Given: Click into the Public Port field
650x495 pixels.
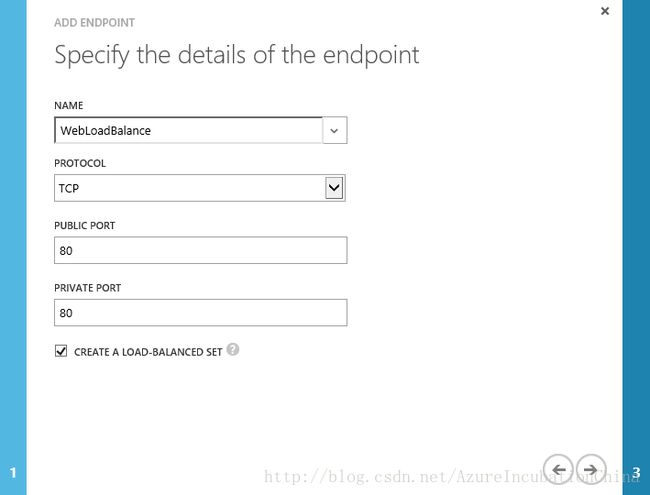Looking at the screenshot, I should pos(201,250).
